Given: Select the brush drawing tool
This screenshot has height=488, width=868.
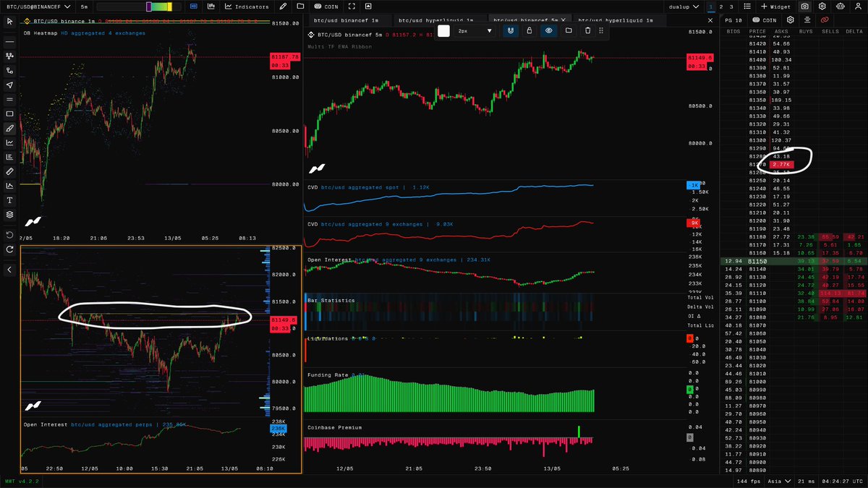Looking at the screenshot, I should (x=9, y=128).
